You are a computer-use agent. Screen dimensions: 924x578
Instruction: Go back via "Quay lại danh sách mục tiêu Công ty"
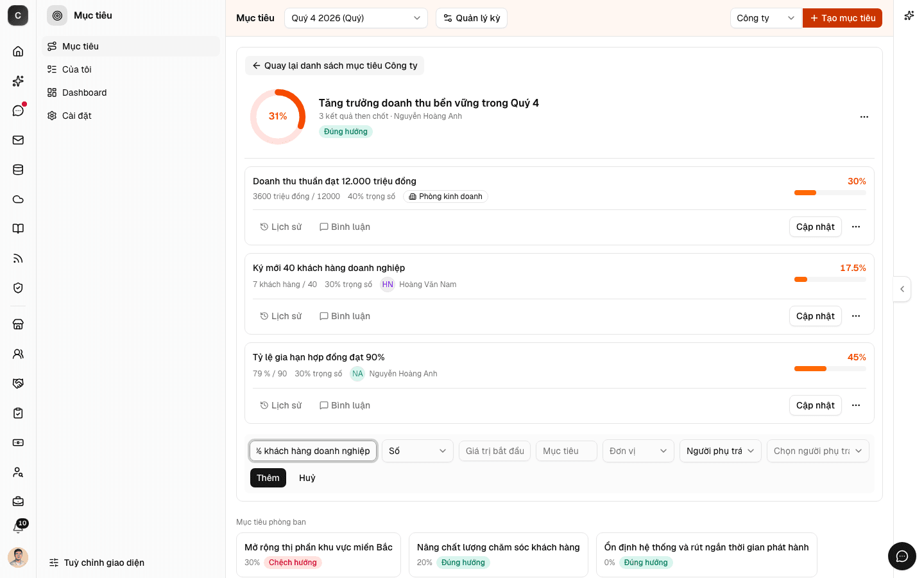pos(334,66)
